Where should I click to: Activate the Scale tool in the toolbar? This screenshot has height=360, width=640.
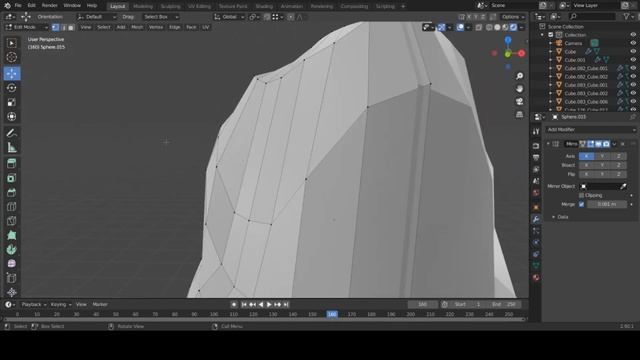[x=11, y=102]
